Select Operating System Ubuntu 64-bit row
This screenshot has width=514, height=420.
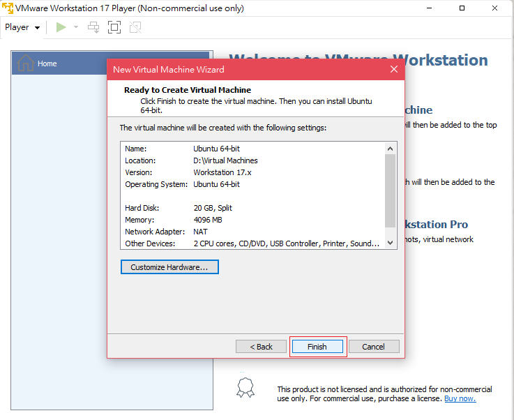tap(252, 184)
